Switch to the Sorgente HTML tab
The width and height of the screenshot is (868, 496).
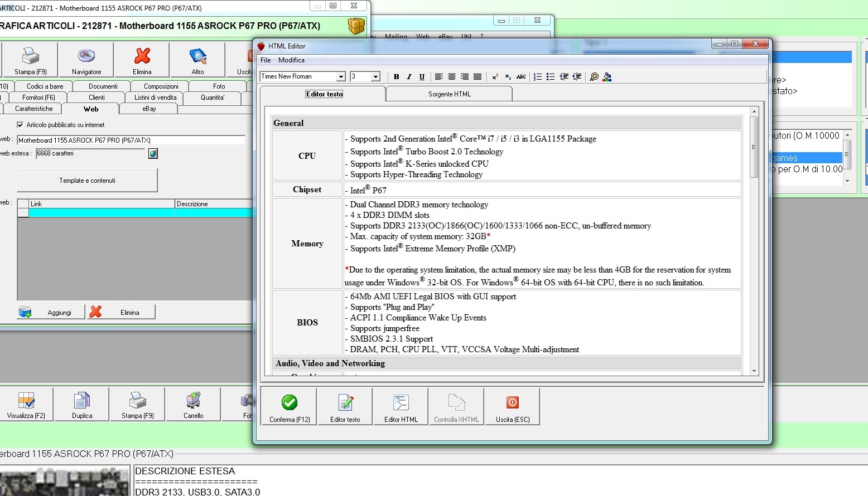click(450, 94)
